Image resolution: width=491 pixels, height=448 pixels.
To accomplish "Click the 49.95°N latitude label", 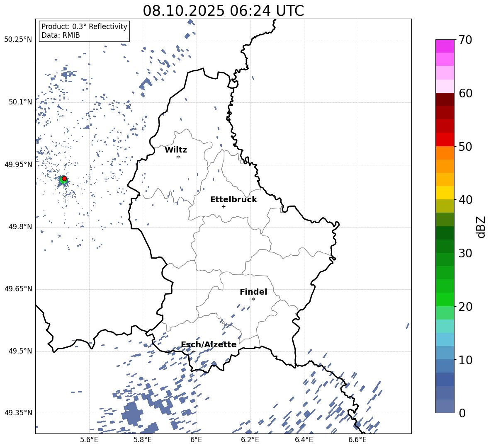I will (18, 164).
